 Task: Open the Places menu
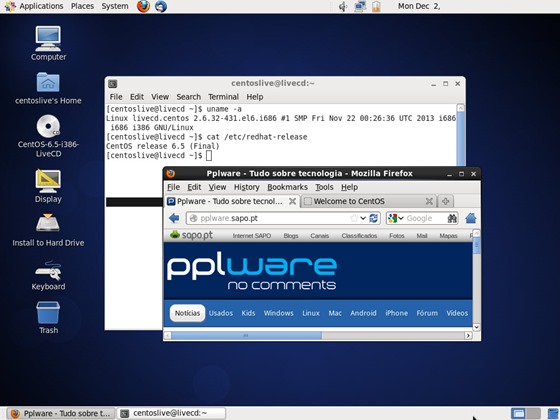(82, 6)
